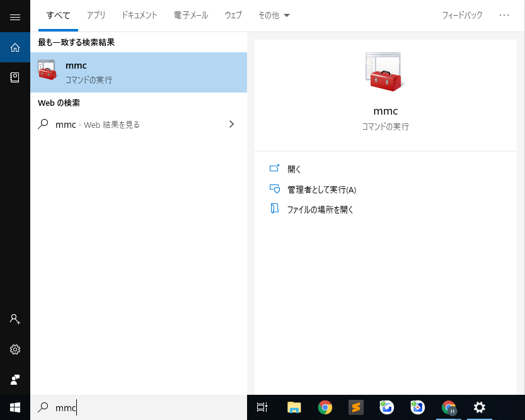Click the account icon in the left sidebar
Screen dimensions: 525x420
click(x=14, y=319)
